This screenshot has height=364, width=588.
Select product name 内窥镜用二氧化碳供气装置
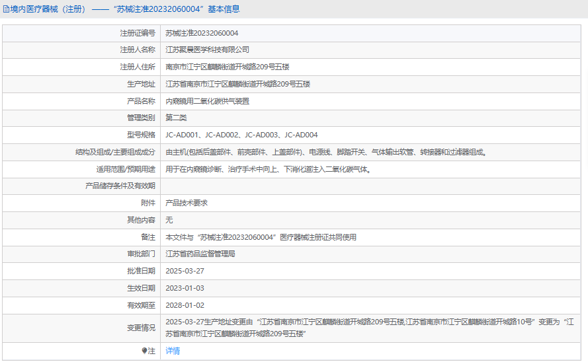point(207,101)
